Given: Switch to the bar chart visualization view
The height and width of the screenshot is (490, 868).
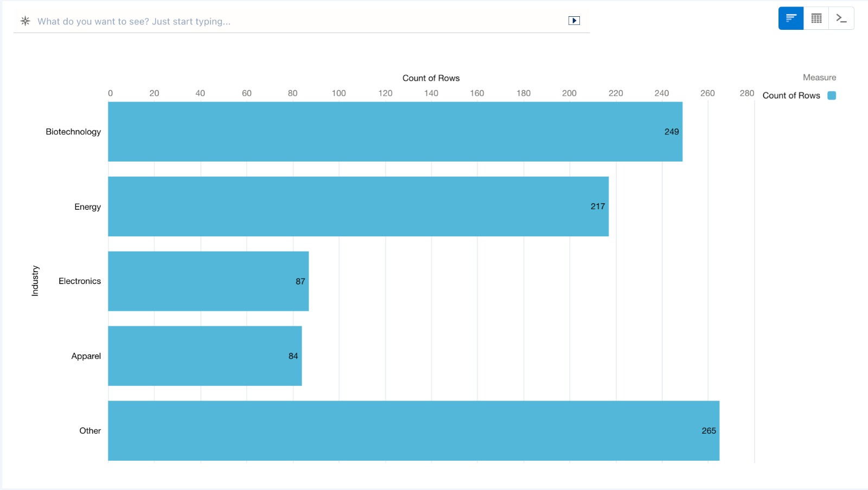Looking at the screenshot, I should coord(791,18).
